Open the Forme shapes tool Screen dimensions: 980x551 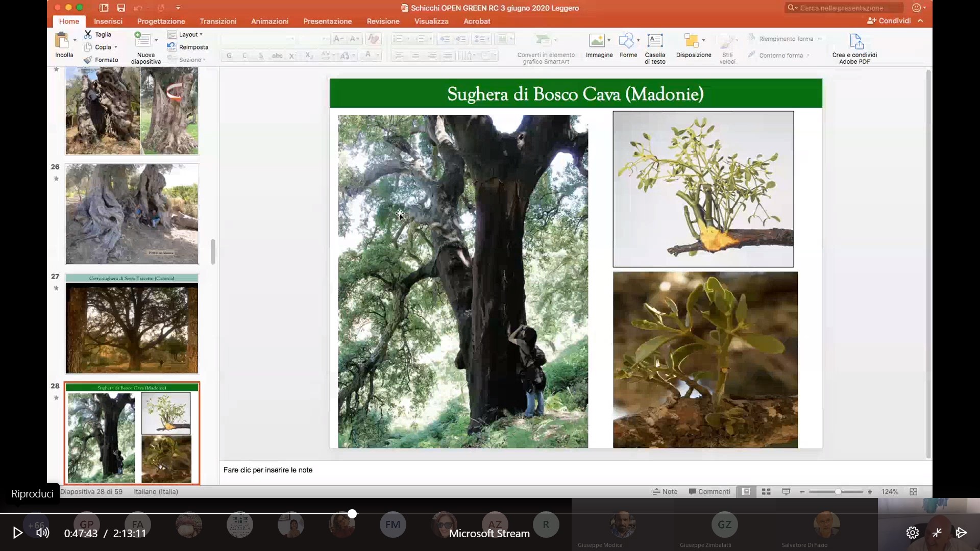click(x=626, y=41)
